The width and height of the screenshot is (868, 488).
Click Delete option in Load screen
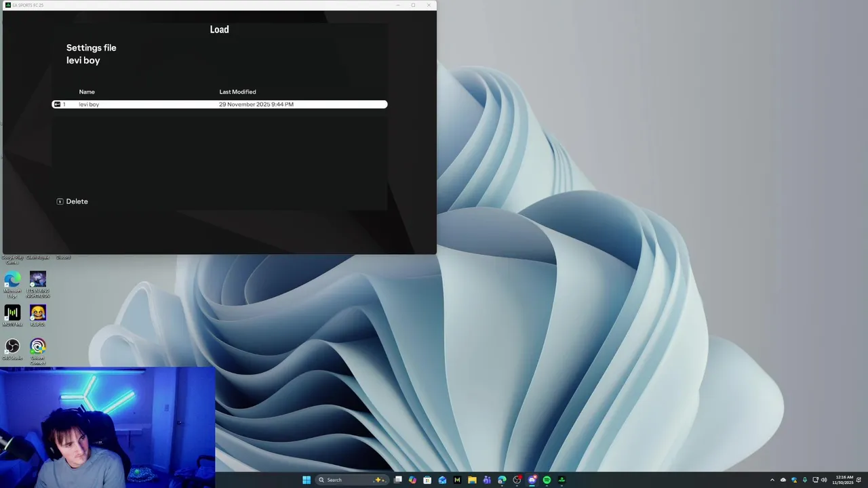click(x=73, y=201)
